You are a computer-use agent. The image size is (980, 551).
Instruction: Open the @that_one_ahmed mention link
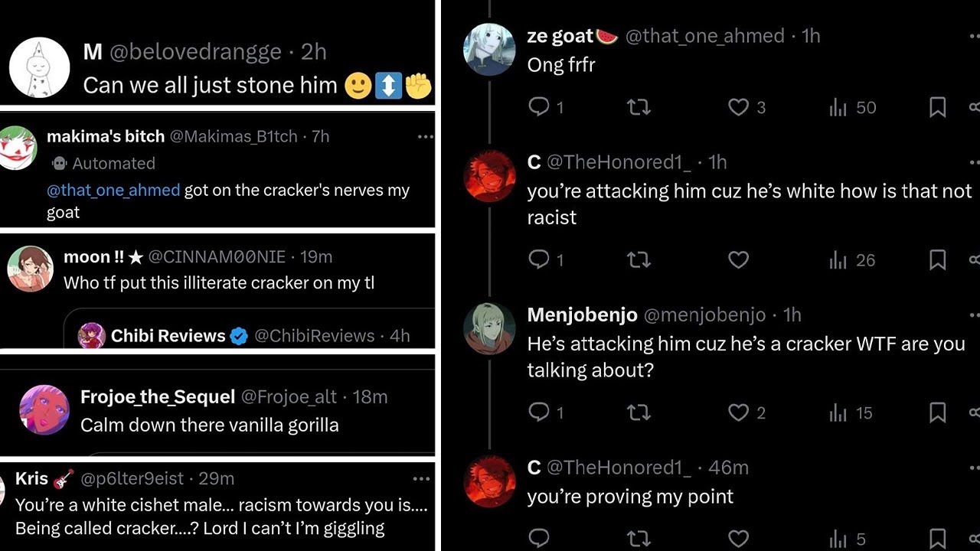coord(113,191)
